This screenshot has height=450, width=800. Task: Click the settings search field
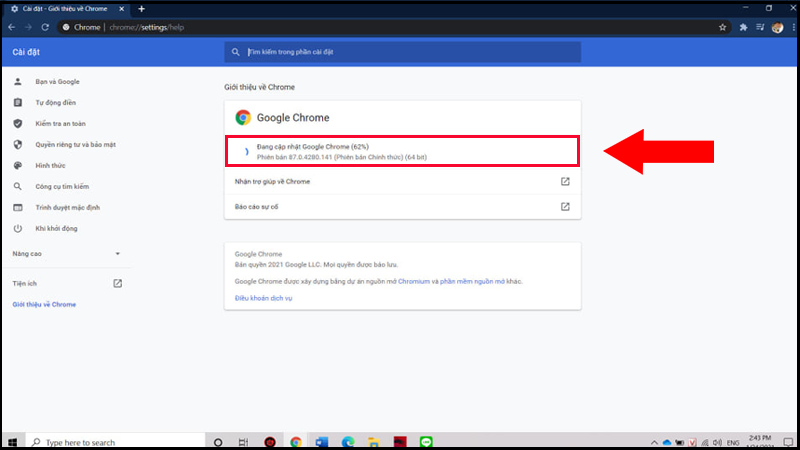403,52
